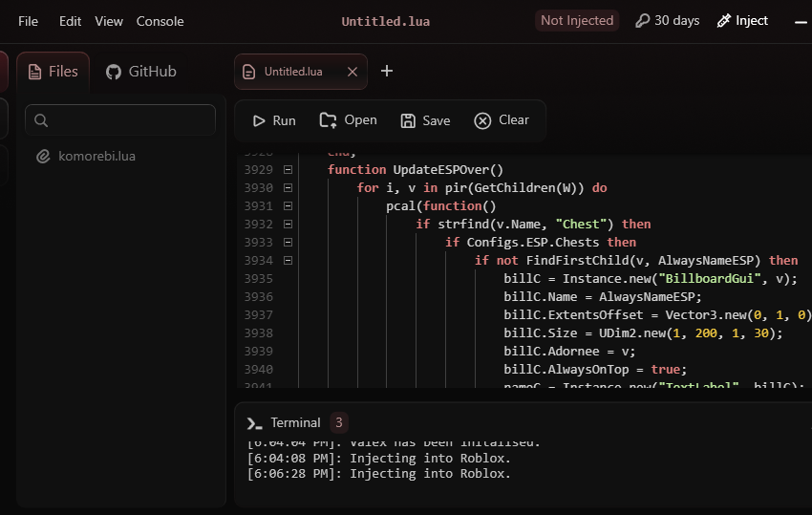
Task: Switch to the GitHub tab
Action: (x=141, y=72)
